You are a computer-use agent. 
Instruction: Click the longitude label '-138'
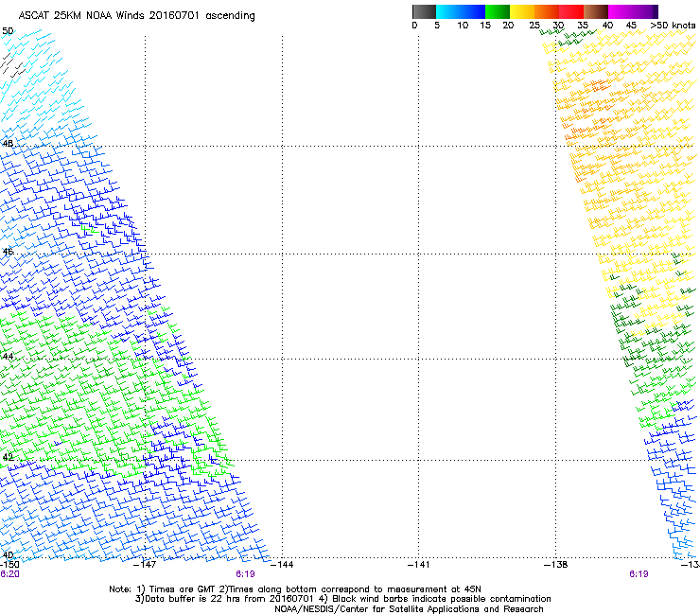point(556,565)
